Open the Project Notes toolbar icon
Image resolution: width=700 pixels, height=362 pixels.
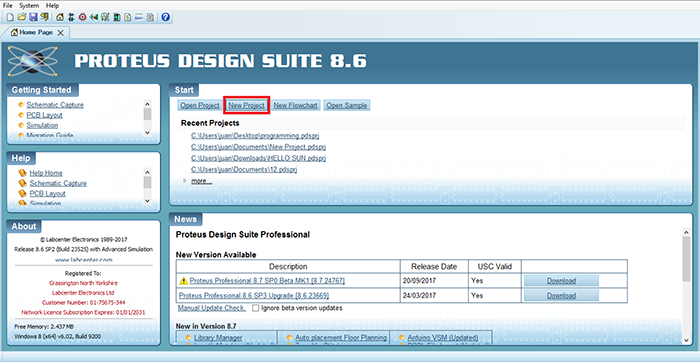click(x=150, y=17)
